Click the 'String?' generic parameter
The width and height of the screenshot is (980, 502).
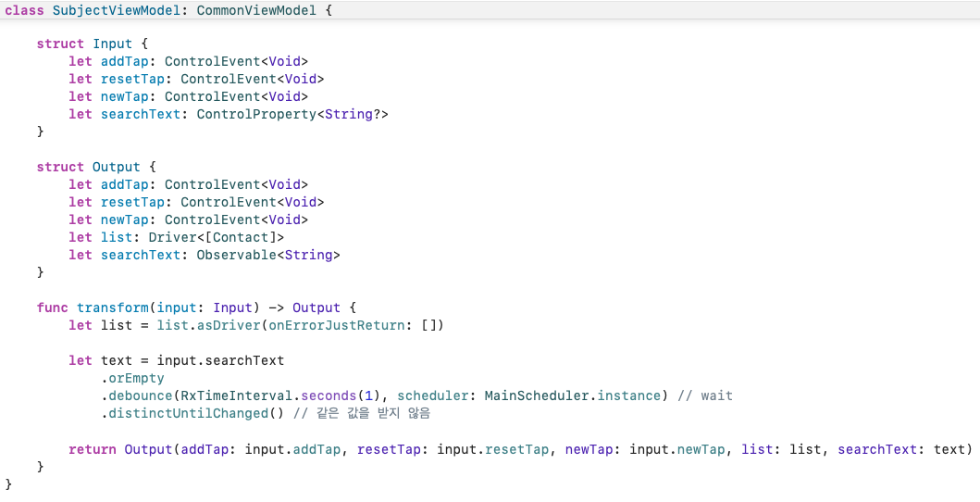pos(354,114)
